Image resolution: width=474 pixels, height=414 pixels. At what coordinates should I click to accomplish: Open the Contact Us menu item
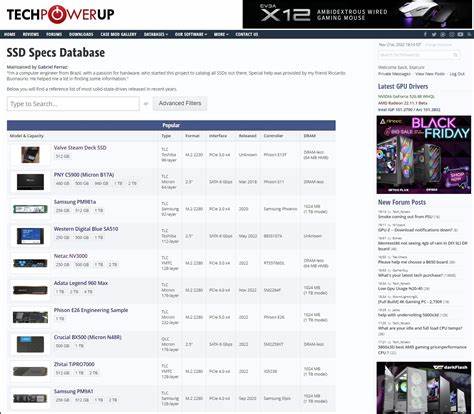[x=247, y=34]
